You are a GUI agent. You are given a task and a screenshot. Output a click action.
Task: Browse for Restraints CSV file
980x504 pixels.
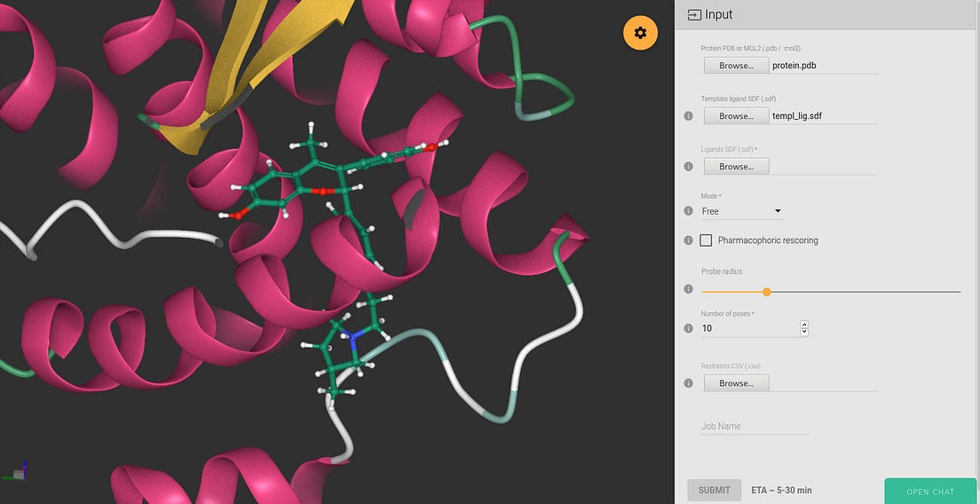point(736,383)
